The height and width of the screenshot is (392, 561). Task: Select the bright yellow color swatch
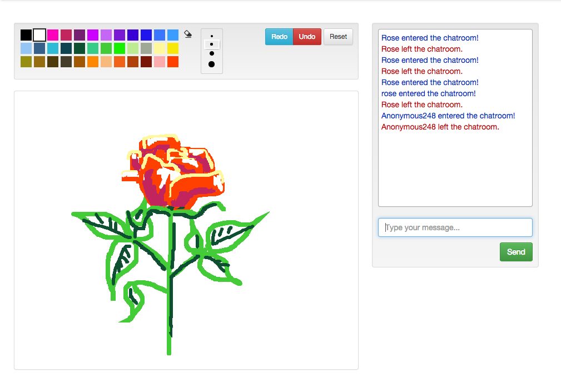(x=173, y=48)
